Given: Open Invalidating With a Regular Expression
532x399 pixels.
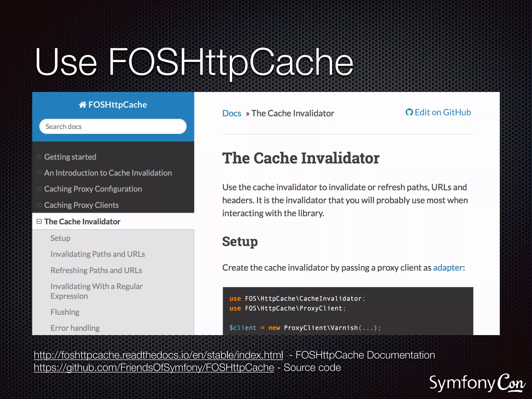Looking at the screenshot, I should pyautogui.click(x=96, y=291).
